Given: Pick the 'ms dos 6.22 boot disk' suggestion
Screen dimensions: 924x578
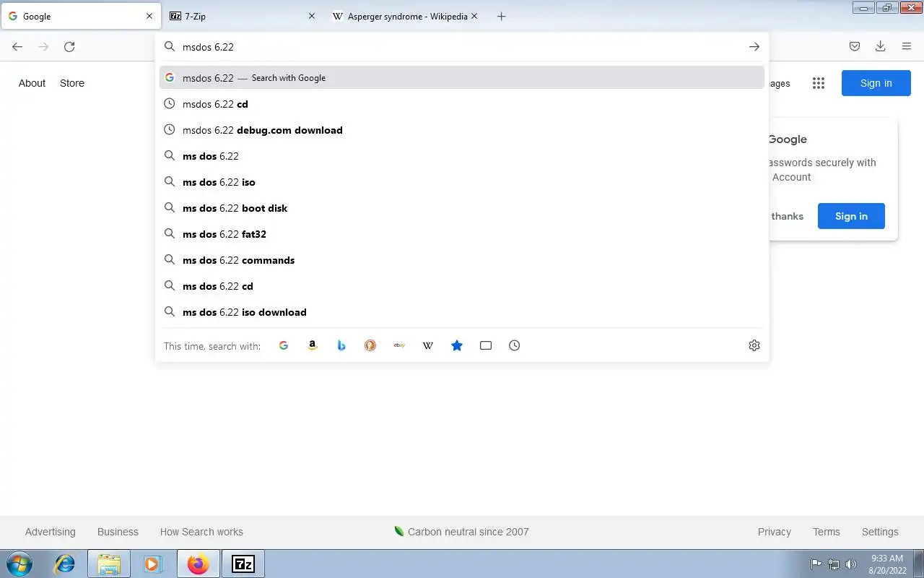Looking at the screenshot, I should (462, 208).
